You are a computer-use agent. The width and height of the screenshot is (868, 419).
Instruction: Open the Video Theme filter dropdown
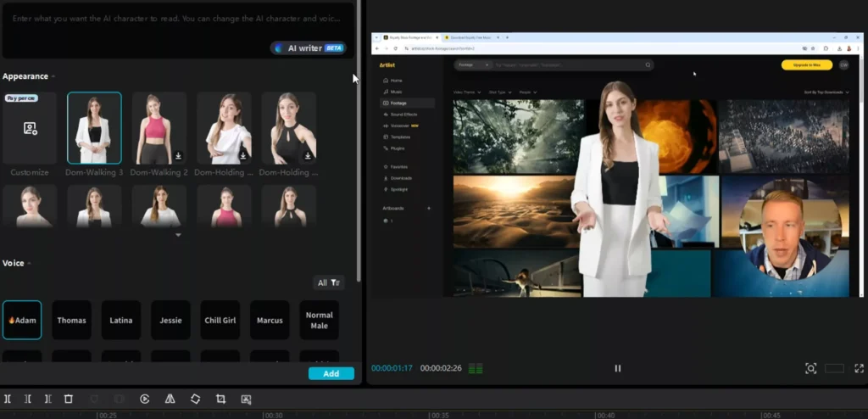tap(467, 92)
